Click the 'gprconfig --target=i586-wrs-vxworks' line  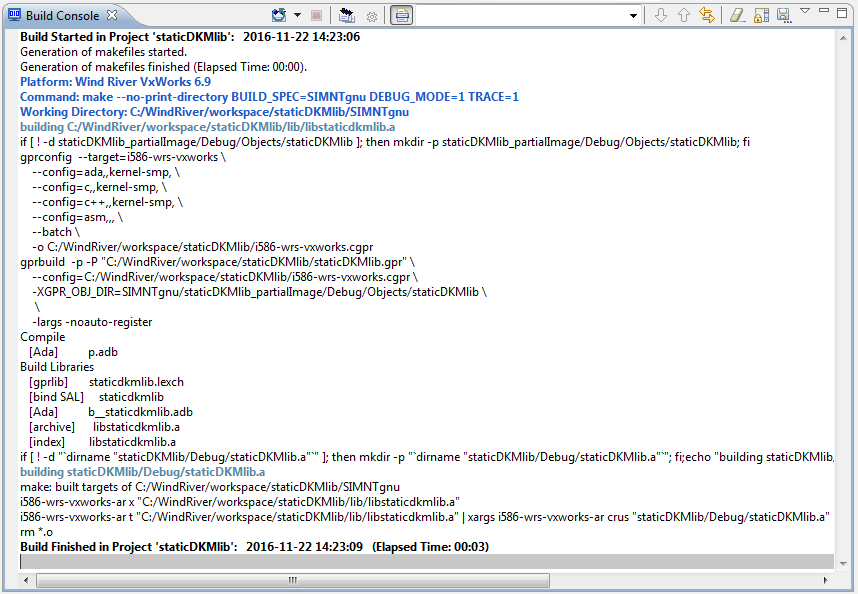pos(123,157)
